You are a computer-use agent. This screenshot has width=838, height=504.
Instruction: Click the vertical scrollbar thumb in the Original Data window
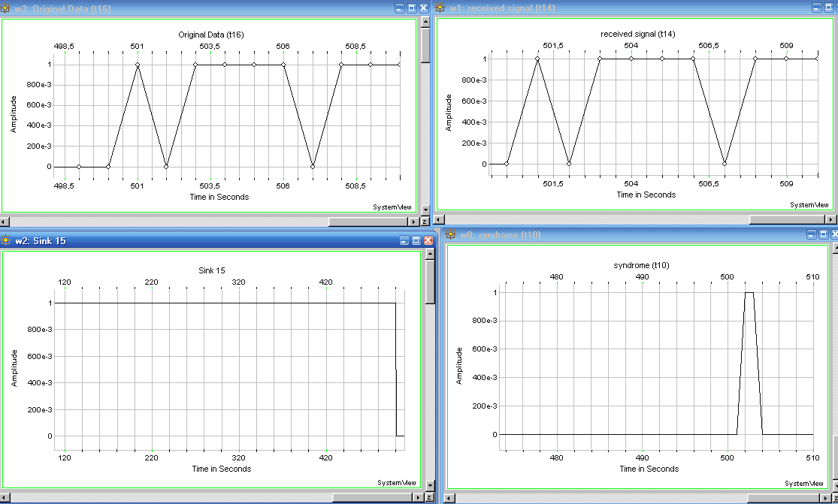tap(425, 45)
